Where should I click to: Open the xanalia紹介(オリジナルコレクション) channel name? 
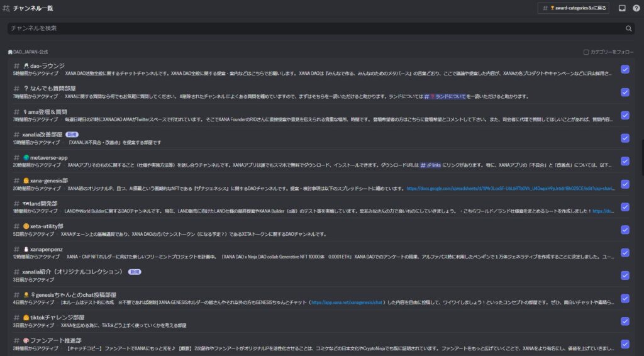point(72,272)
